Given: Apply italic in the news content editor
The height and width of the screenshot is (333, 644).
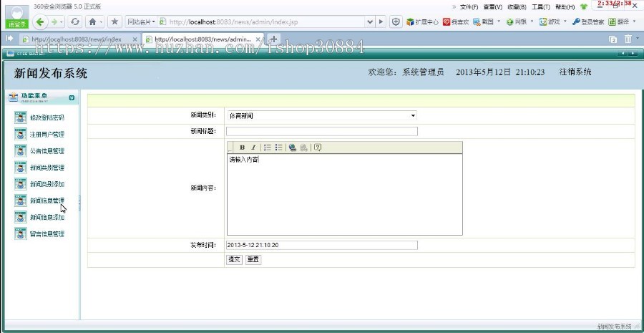Looking at the screenshot, I should click(x=253, y=148).
